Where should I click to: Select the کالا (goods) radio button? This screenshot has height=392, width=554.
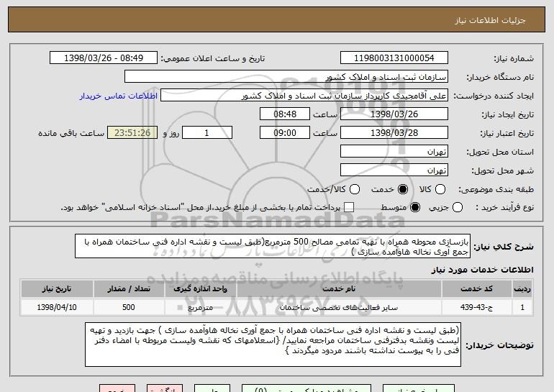[440, 189]
